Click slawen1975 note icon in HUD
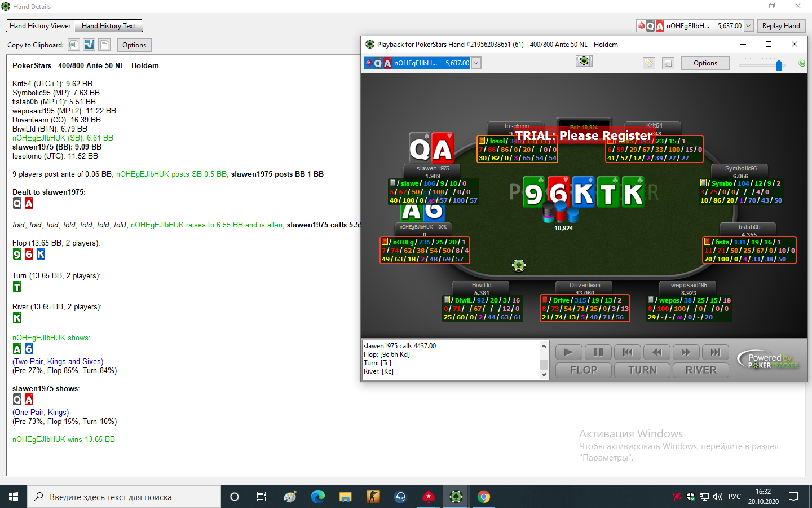812x508 pixels. (x=393, y=183)
